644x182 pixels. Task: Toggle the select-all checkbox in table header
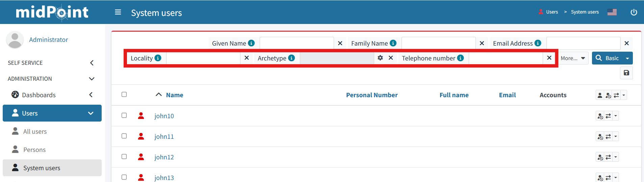pyautogui.click(x=124, y=95)
